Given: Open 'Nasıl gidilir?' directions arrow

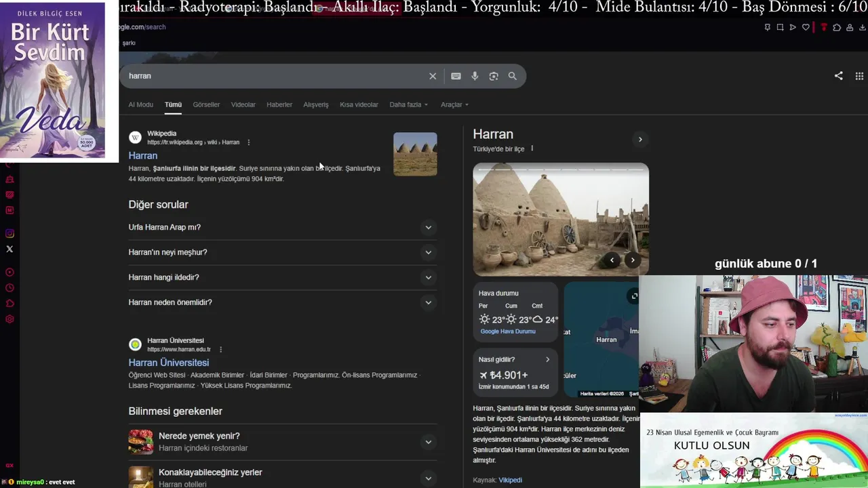Looking at the screenshot, I should [548, 360].
